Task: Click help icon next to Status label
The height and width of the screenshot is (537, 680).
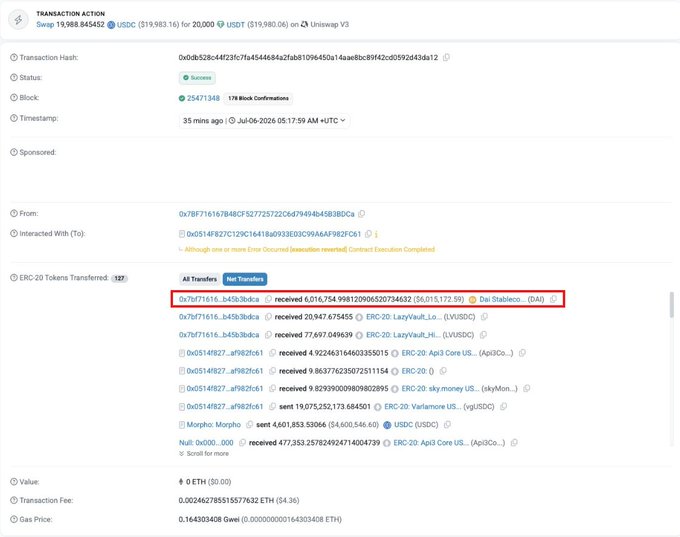Action: [x=14, y=78]
